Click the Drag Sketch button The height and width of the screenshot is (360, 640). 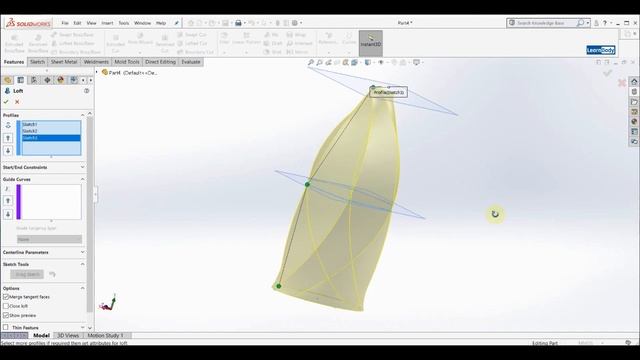tap(27, 274)
